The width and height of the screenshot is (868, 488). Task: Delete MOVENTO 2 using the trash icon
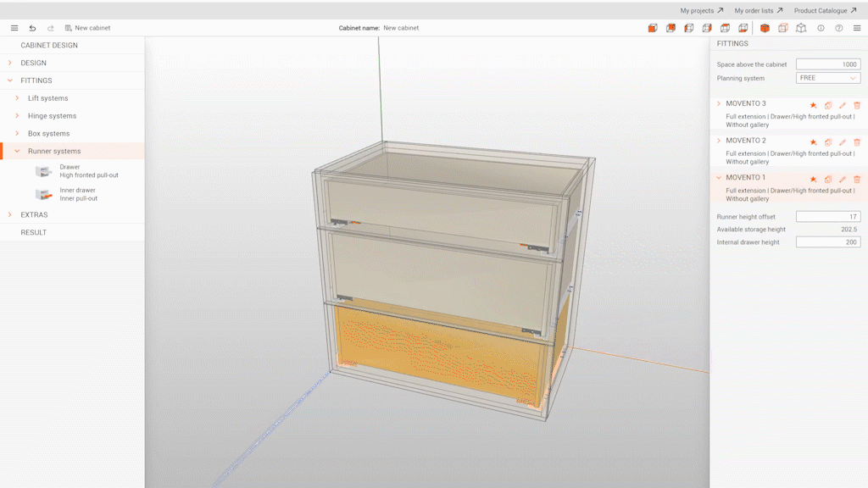pyautogui.click(x=857, y=141)
